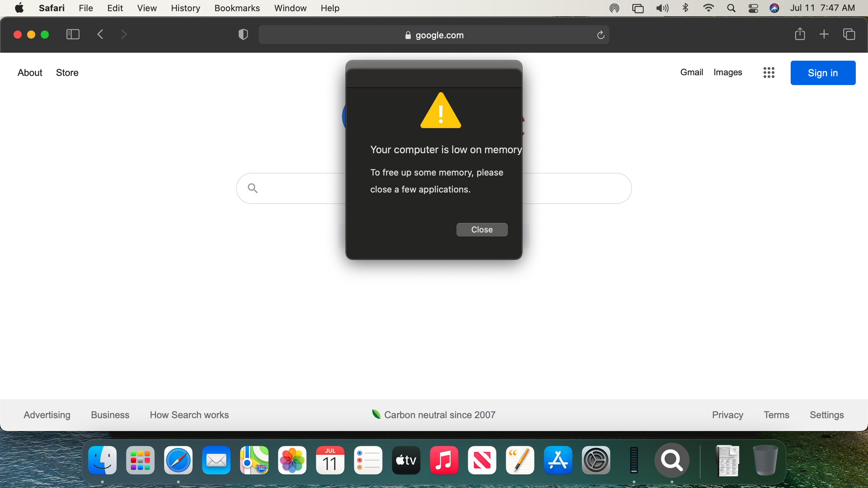
Task: Launch Music from the Dock
Action: tap(444, 460)
